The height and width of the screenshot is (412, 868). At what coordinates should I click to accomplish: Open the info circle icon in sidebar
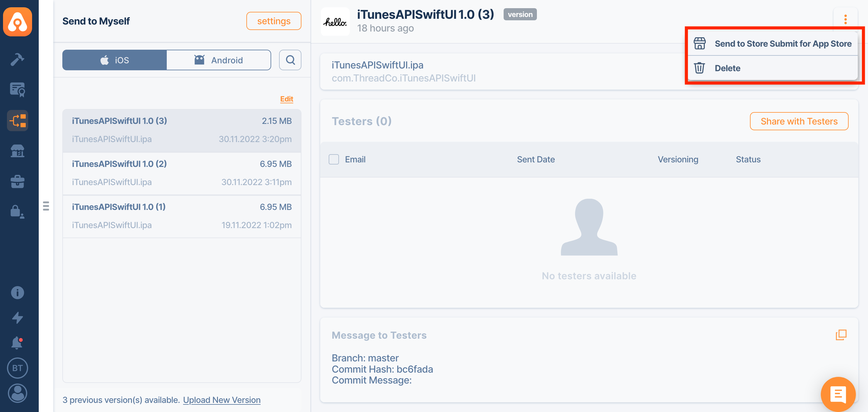coord(17,292)
